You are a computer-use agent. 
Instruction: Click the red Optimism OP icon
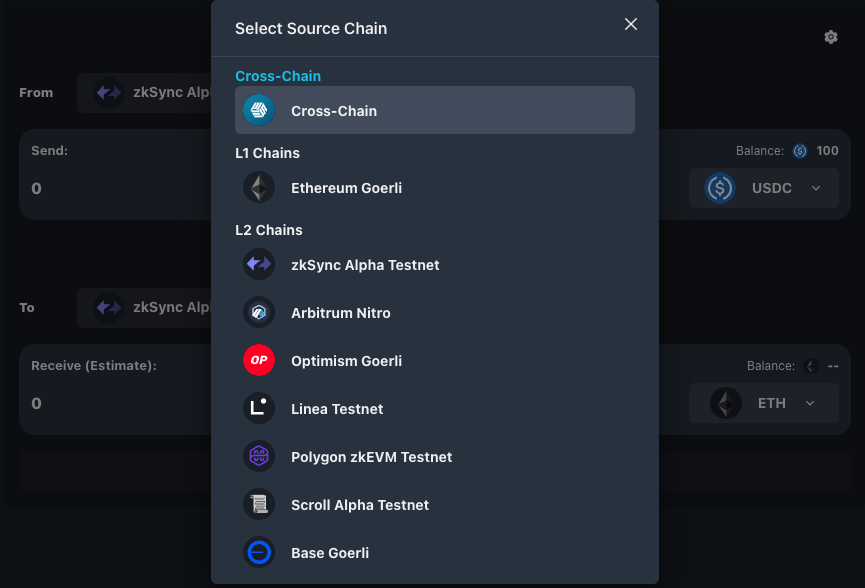click(x=259, y=361)
